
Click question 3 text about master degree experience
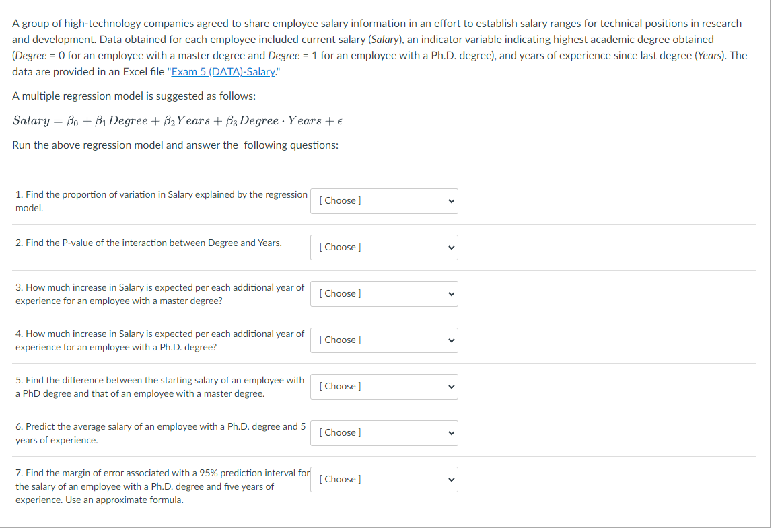159,294
